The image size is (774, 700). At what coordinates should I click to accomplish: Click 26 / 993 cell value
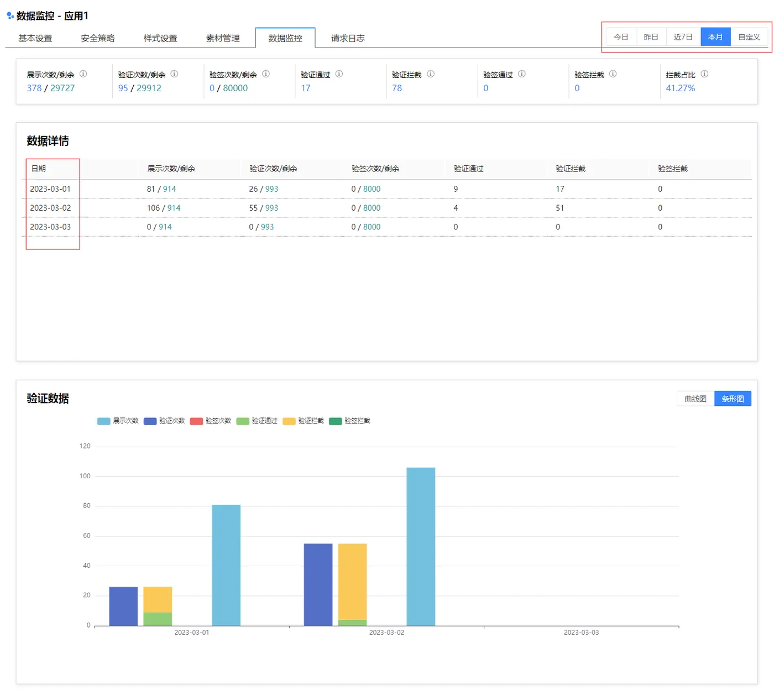coord(264,189)
